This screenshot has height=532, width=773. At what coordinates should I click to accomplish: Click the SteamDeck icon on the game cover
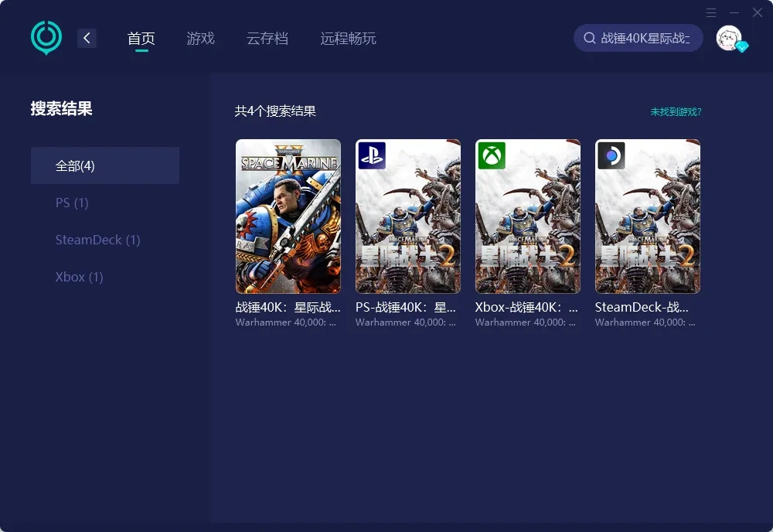coord(611,155)
